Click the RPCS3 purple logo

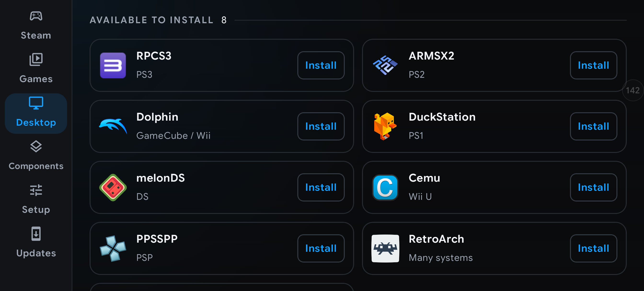113,65
